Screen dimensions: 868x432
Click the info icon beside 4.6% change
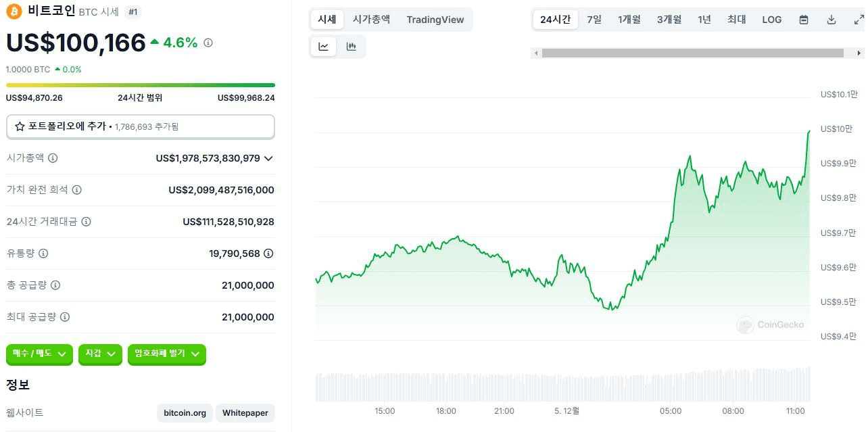(208, 43)
